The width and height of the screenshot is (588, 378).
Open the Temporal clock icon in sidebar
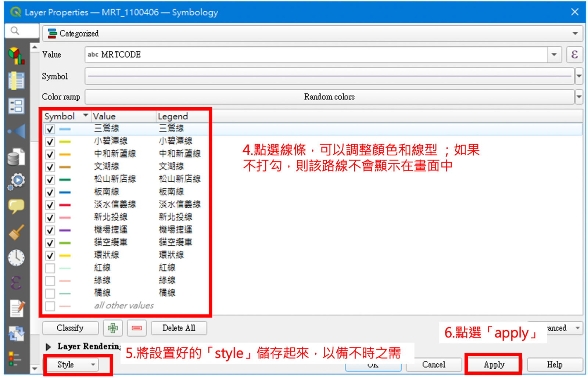[x=17, y=258]
